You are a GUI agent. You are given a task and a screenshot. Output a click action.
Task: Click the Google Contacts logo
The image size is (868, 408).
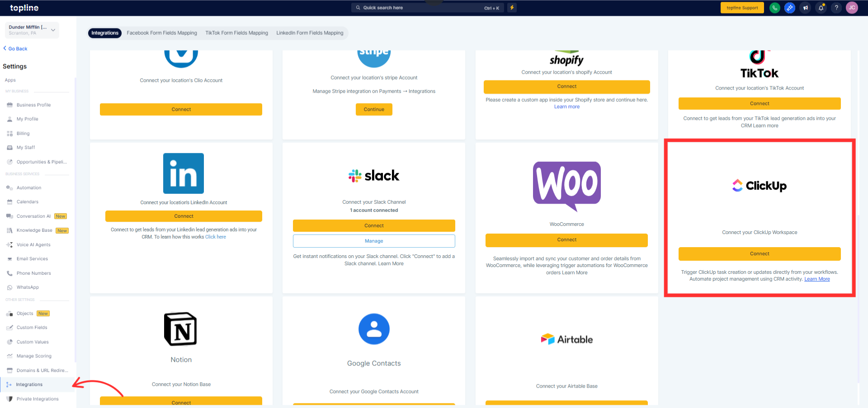click(374, 329)
